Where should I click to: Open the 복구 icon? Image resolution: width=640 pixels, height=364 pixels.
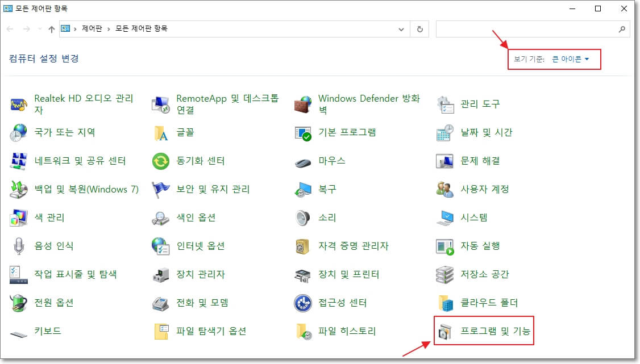coord(303,190)
